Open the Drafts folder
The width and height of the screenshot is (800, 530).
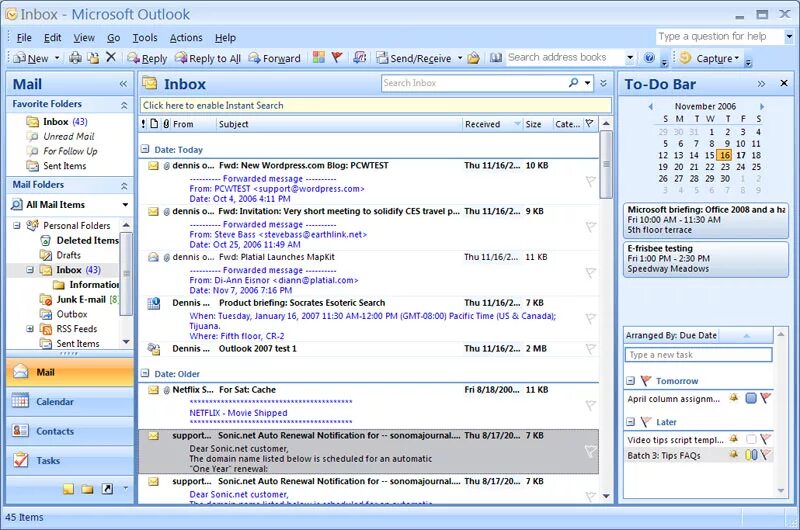[x=68, y=255]
